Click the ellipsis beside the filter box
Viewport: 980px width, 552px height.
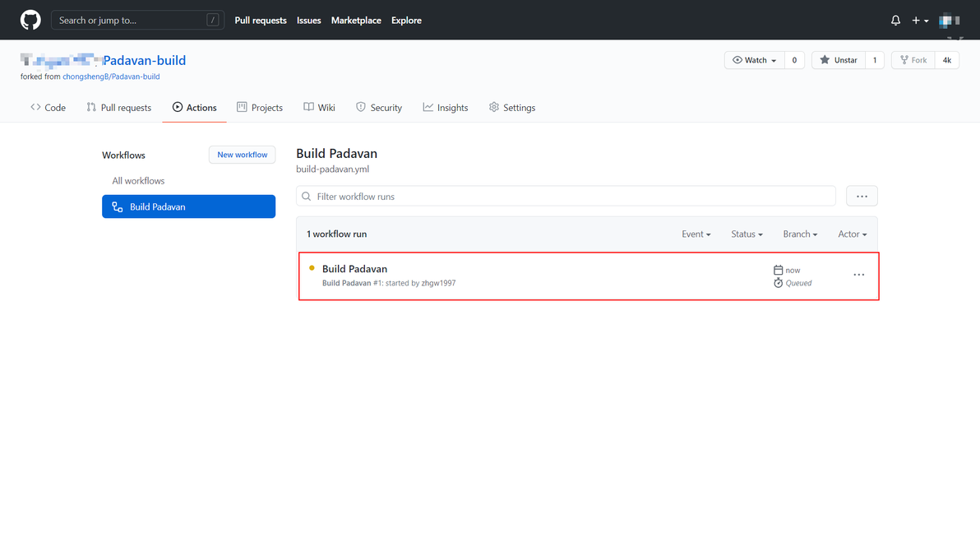pos(862,197)
